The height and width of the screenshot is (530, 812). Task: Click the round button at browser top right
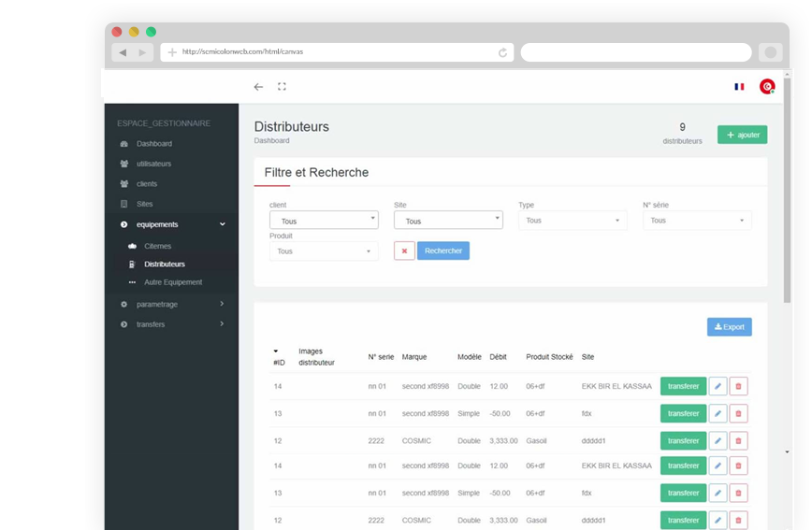coord(771,52)
